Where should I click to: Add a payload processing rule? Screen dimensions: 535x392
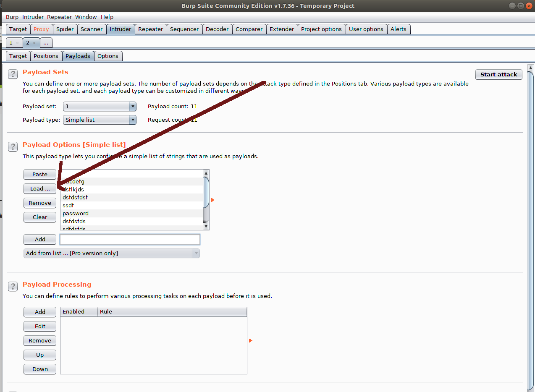coord(40,312)
